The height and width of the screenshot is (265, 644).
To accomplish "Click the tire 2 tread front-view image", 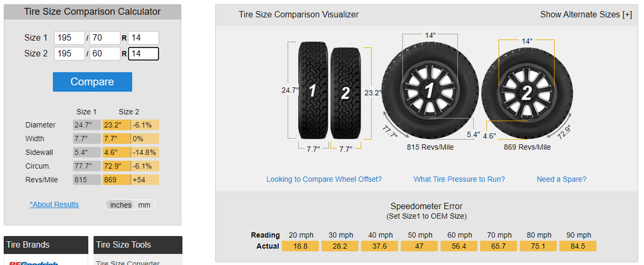I will 346,93.
